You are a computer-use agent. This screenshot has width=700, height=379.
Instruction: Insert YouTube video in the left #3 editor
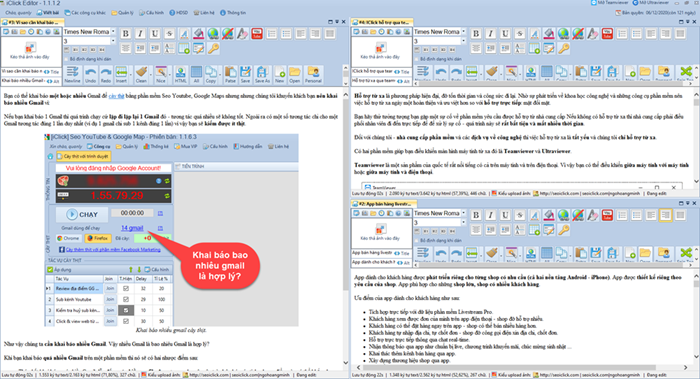coord(257,34)
